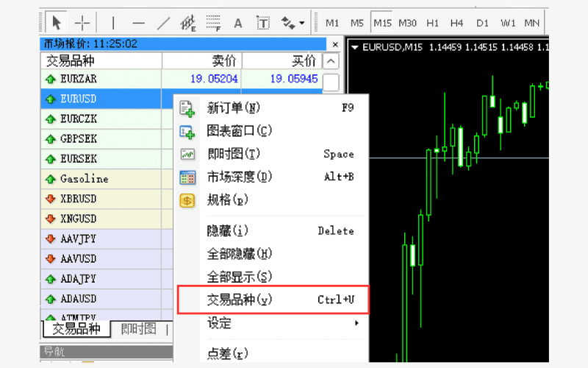
Task: Choose 交易品种 Ctrl+U menu entry
Action: coord(273,300)
